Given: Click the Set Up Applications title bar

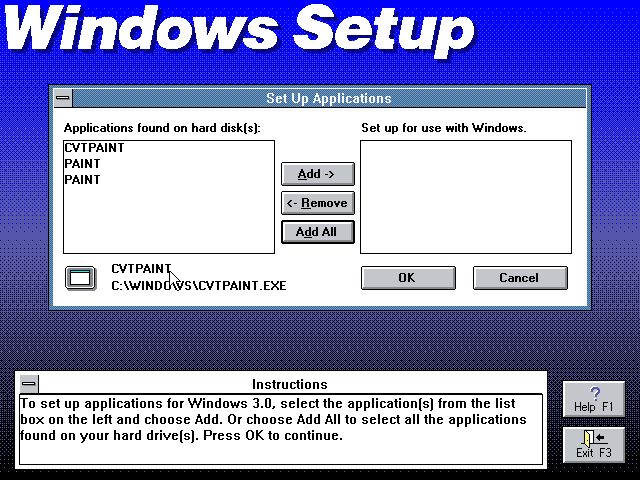Looking at the screenshot, I should coord(328,99).
